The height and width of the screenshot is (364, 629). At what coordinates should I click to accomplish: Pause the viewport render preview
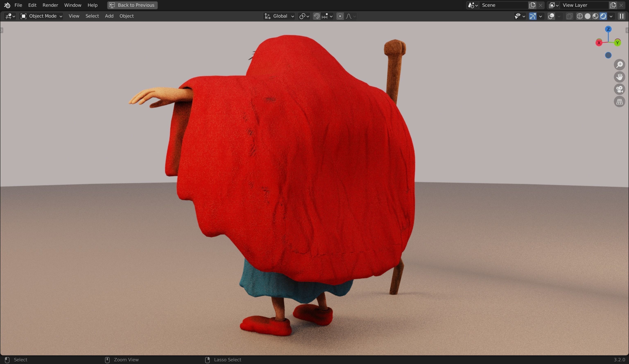[x=621, y=16]
